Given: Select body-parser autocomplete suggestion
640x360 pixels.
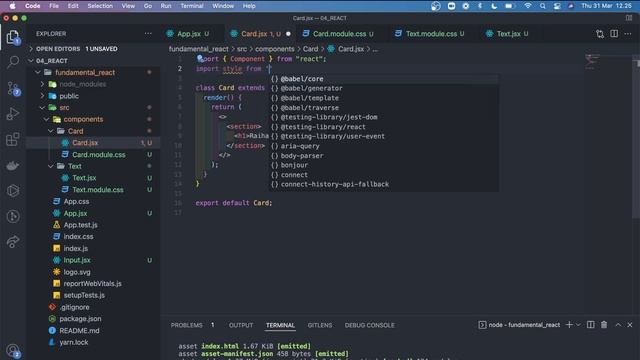Looking at the screenshot, I should point(384,156).
